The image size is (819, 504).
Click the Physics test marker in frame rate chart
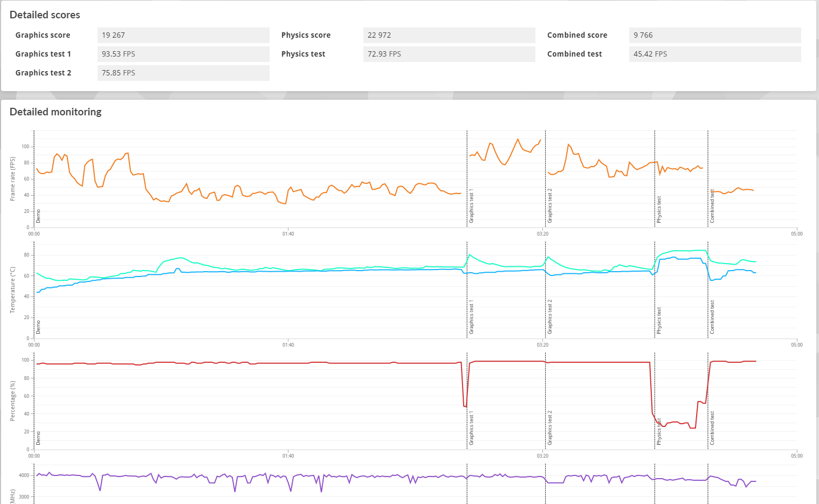tap(659, 210)
